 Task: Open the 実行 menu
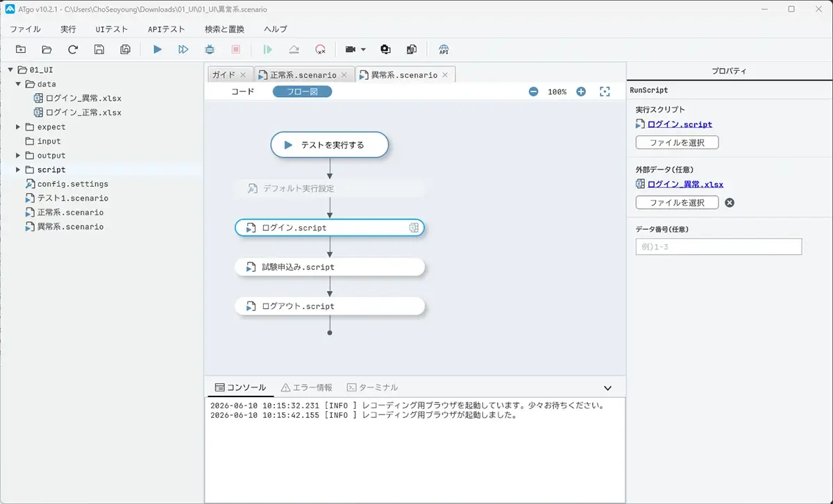(68, 29)
